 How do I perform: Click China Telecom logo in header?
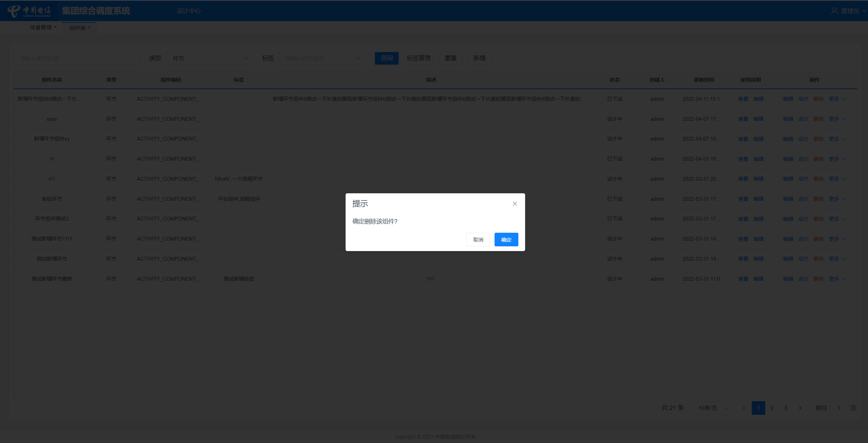pyautogui.click(x=29, y=11)
